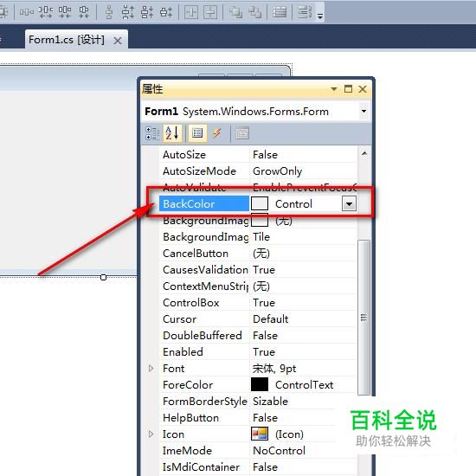The width and height of the screenshot is (476, 476).
Task: Click HelpButton False value
Action: point(265,418)
